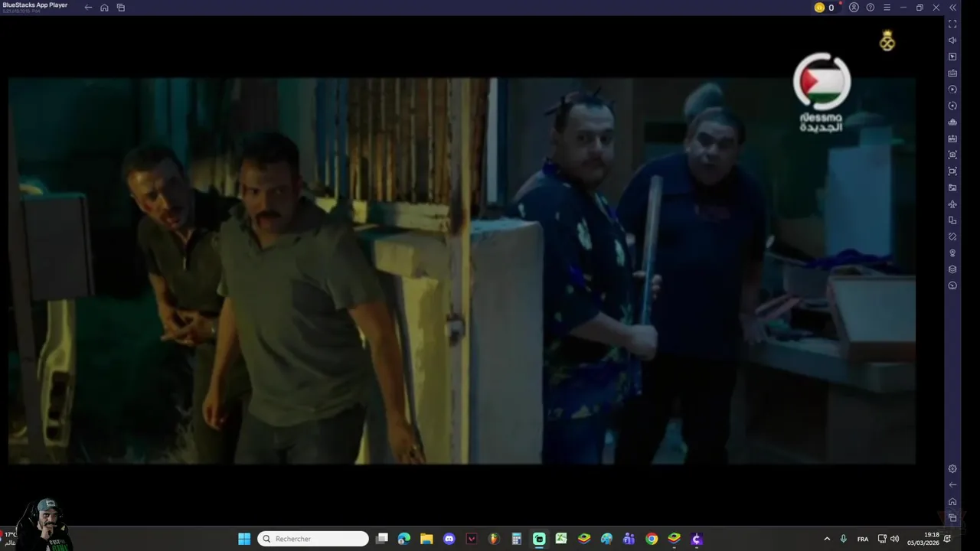This screenshot has height=551, width=980.
Task: Click the volume speaker icon in side toolbar
Action: pos(952,41)
